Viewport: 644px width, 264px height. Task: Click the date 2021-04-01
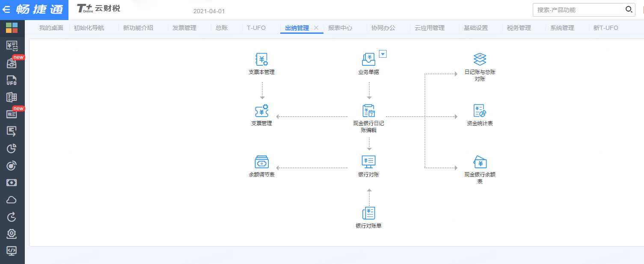tap(209, 11)
